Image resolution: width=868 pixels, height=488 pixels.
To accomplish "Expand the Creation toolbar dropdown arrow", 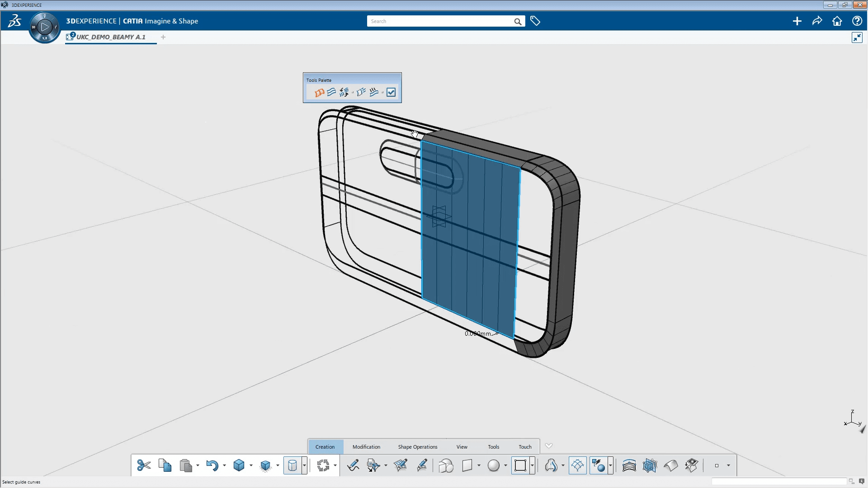I will pyautogui.click(x=548, y=446).
